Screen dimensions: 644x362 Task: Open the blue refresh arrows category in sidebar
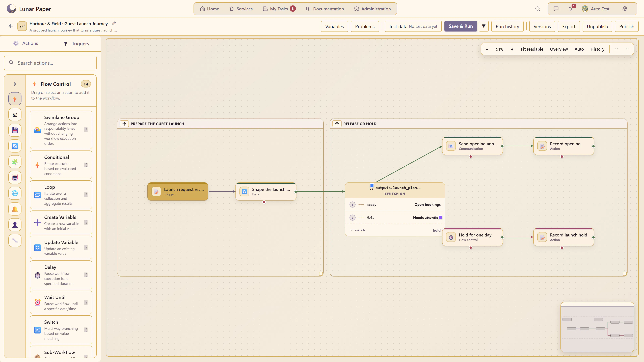click(15, 146)
